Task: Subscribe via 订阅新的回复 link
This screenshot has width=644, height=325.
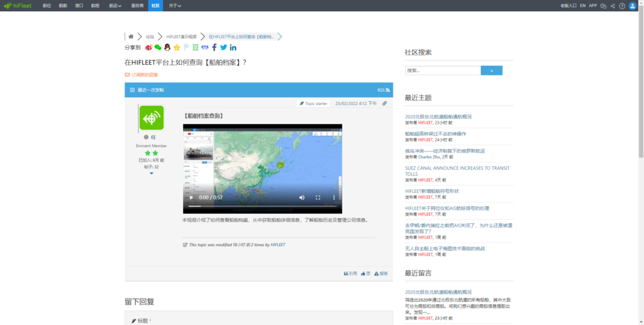Action: point(142,75)
